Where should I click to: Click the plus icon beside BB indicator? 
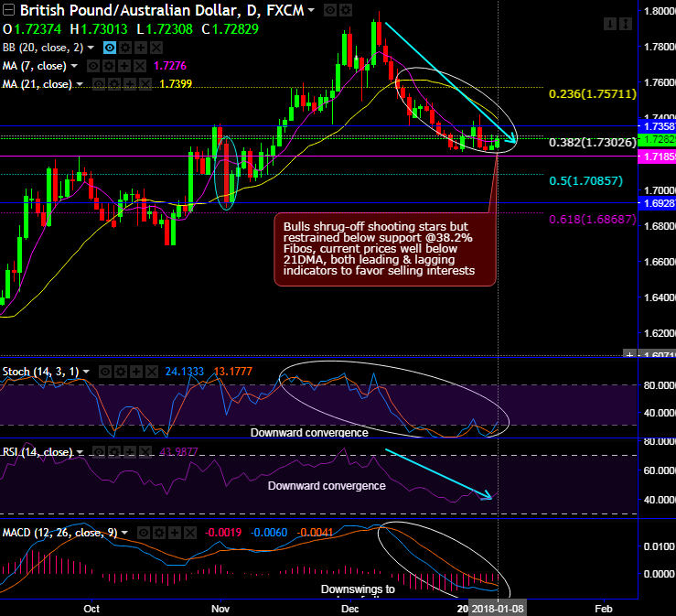click(141, 48)
